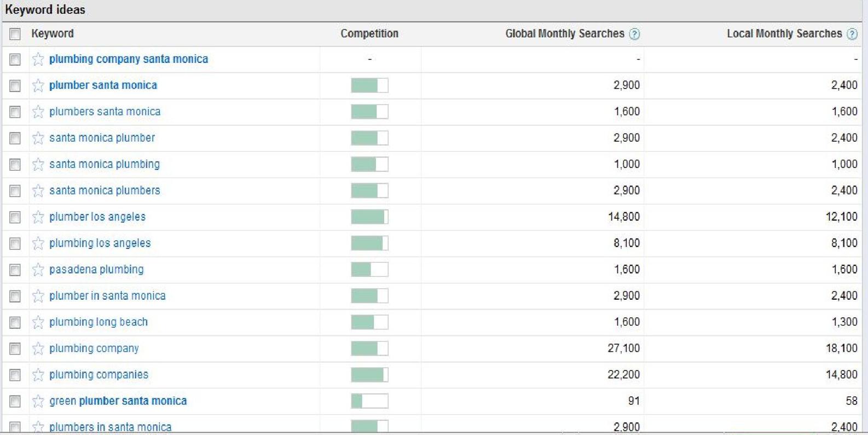The image size is (868, 435).
Task: Click star next to 'plumbing companies'
Action: pos(38,375)
